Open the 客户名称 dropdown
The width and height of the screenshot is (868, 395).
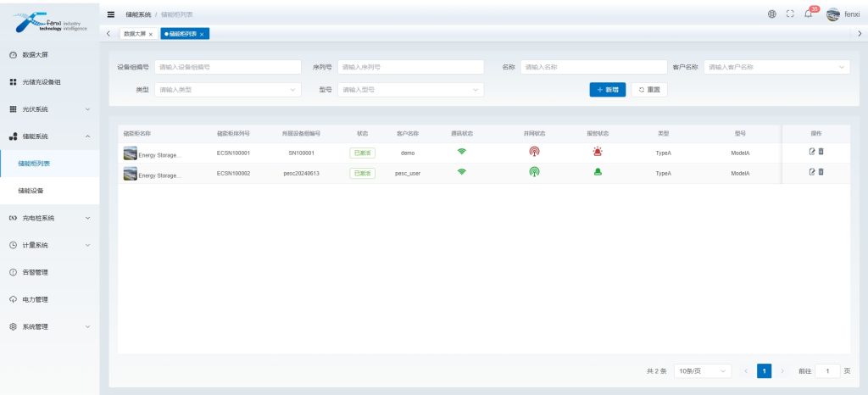776,67
